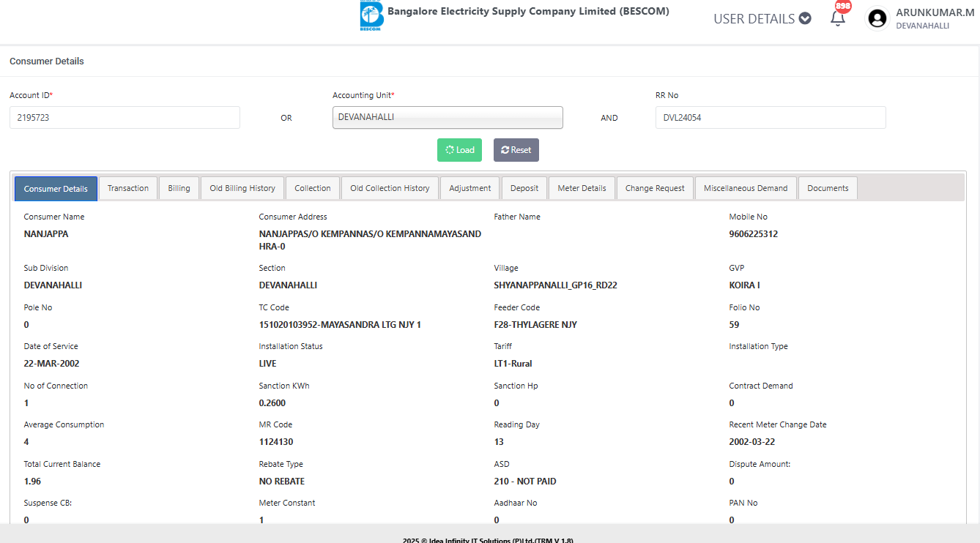Click date of service 22-MAR-2002
The width and height of the screenshot is (980, 543).
coord(51,364)
